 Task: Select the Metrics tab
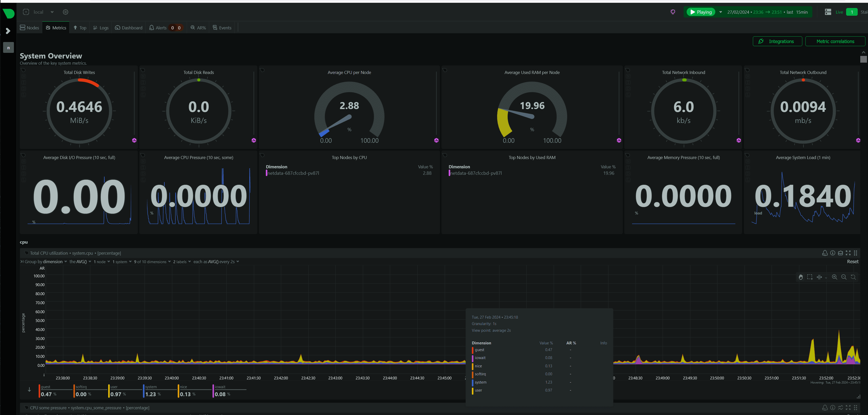(x=56, y=28)
